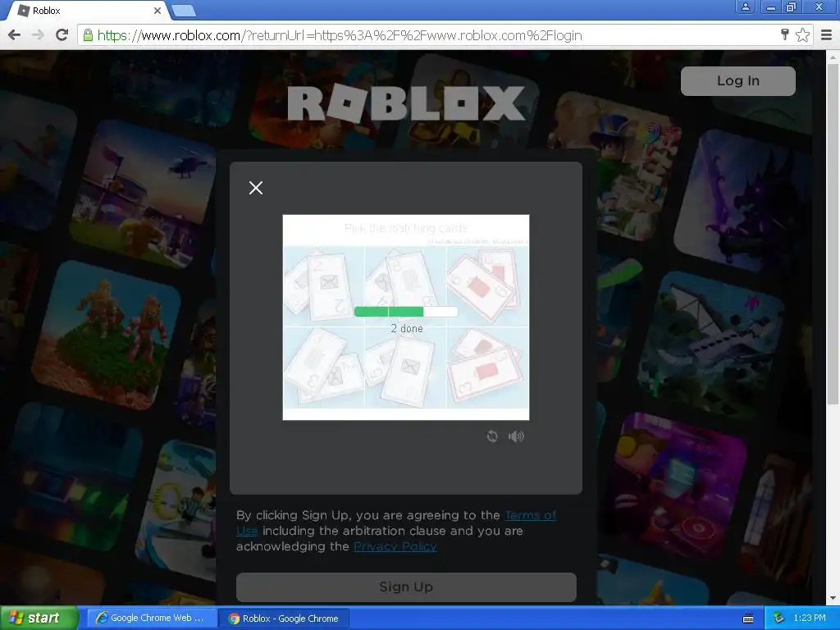This screenshot has width=840, height=630.
Task: Click the green padlock security icon
Action: pyautogui.click(x=88, y=35)
